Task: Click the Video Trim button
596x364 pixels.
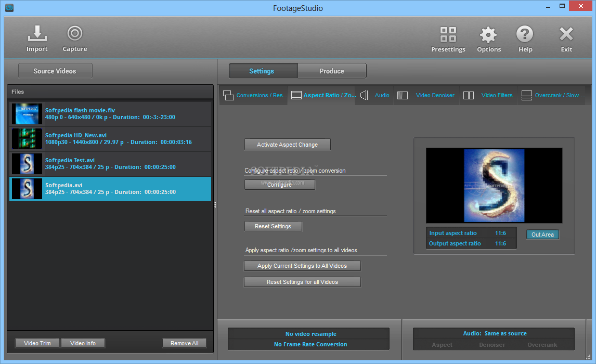Action: (37, 343)
